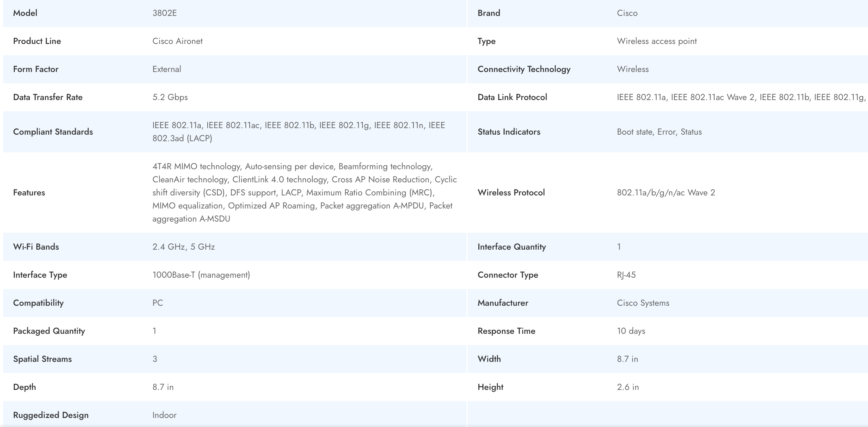Click Response Time 10 days value
This screenshot has height=427, width=868.
point(631,331)
